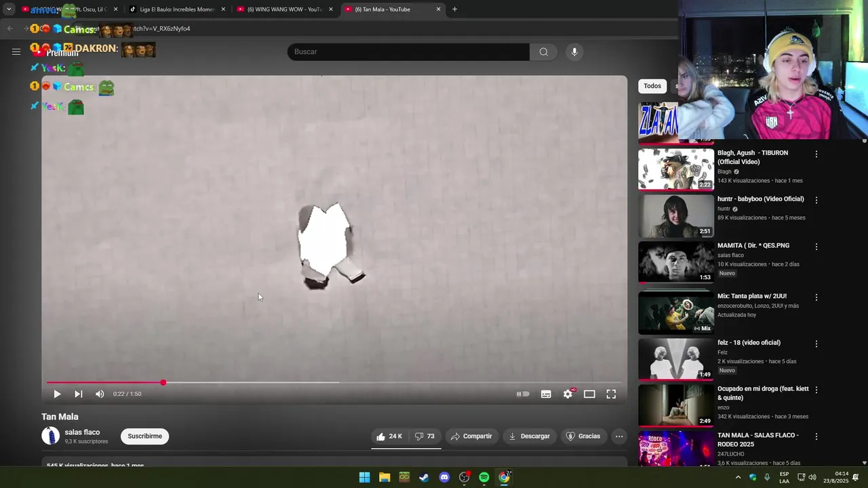Click the Descargar download button

(x=529, y=436)
